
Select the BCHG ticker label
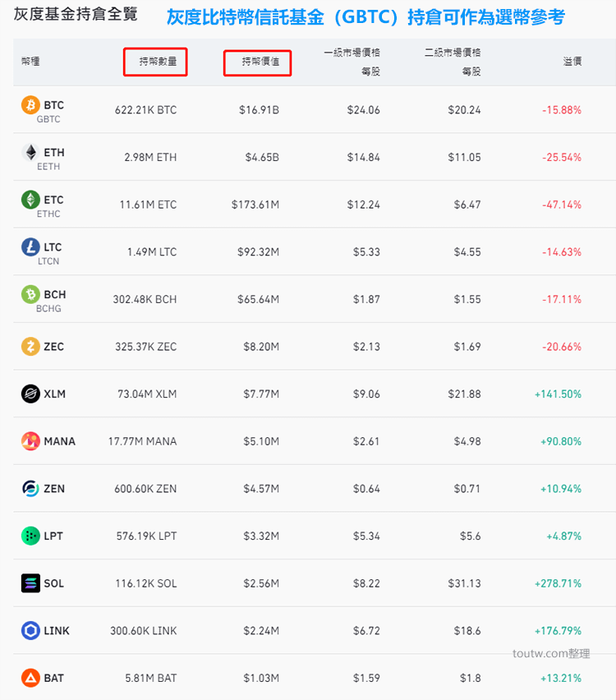tap(48, 308)
